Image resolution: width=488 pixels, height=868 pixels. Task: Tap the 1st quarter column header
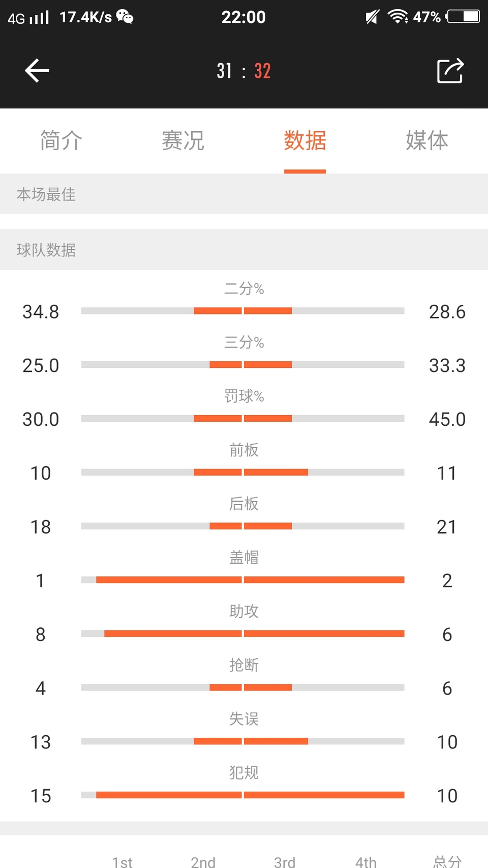pyautogui.click(x=122, y=862)
